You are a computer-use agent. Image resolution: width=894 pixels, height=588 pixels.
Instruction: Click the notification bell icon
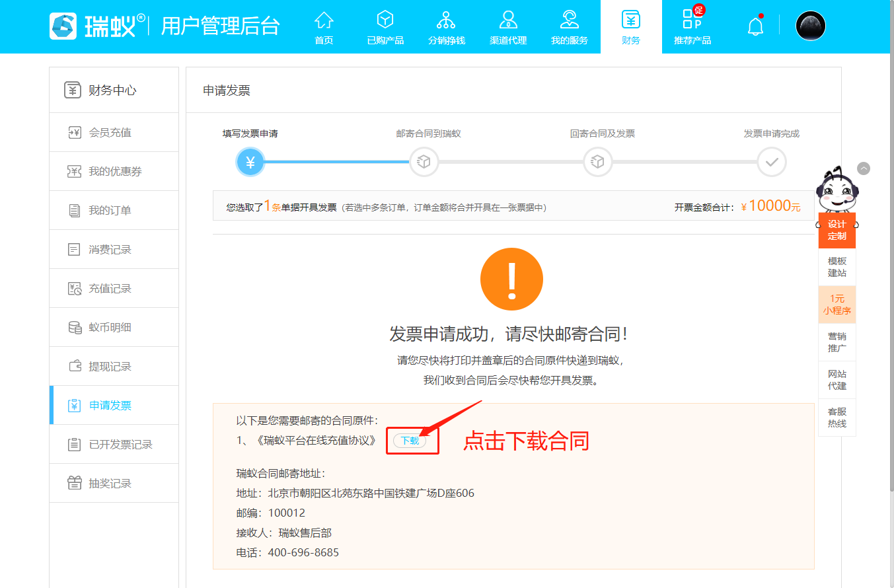755,26
